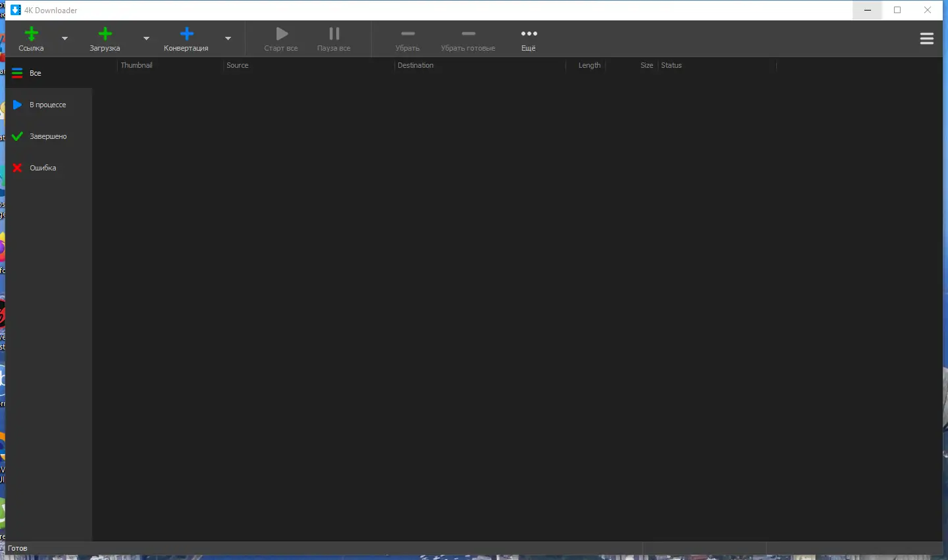The height and width of the screenshot is (560, 948).
Task: Click the 4K Downloader title bar app icon
Action: click(x=16, y=10)
